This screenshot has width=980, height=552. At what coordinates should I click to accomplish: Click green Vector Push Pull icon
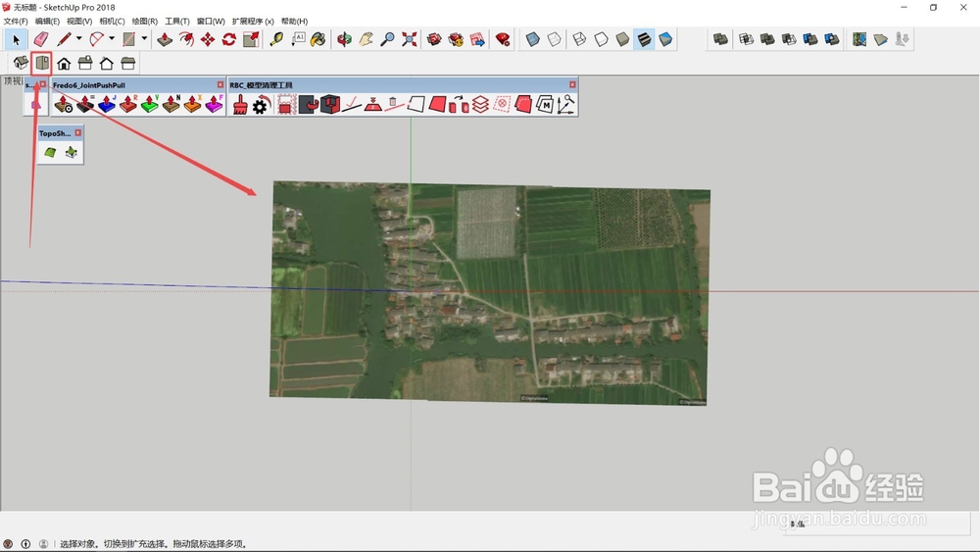point(149,104)
